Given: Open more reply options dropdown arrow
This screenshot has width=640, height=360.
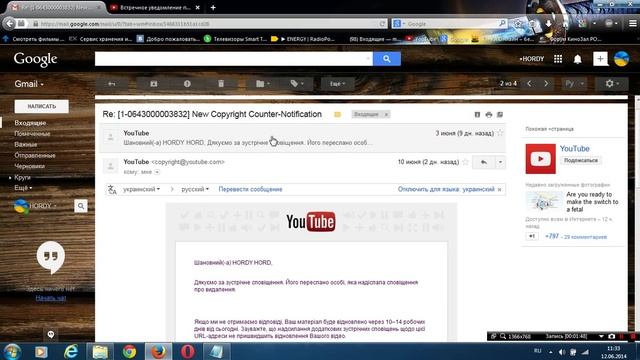Looking at the screenshot, I should [x=500, y=162].
